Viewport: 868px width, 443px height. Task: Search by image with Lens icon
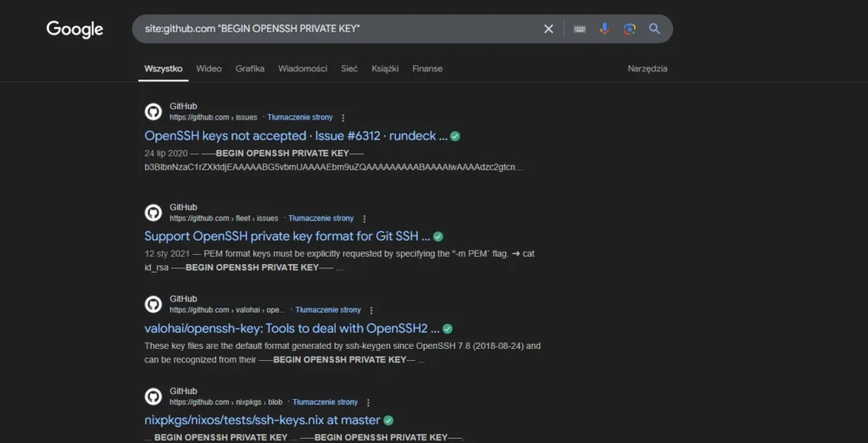[629, 29]
